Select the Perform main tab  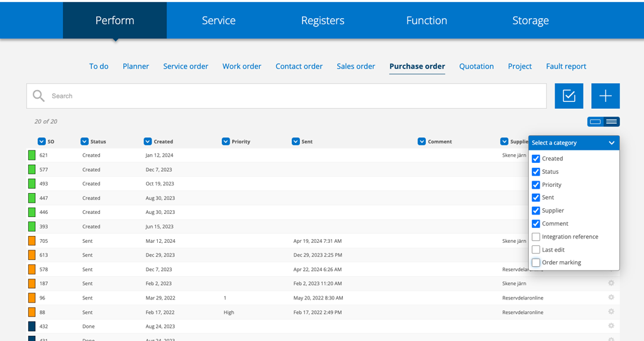114,21
